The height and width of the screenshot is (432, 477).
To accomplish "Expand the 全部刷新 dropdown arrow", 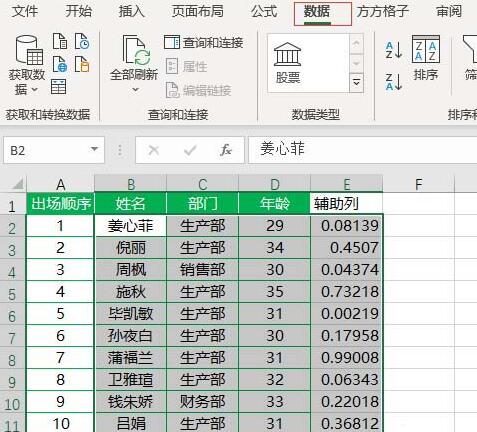I will pos(135,90).
